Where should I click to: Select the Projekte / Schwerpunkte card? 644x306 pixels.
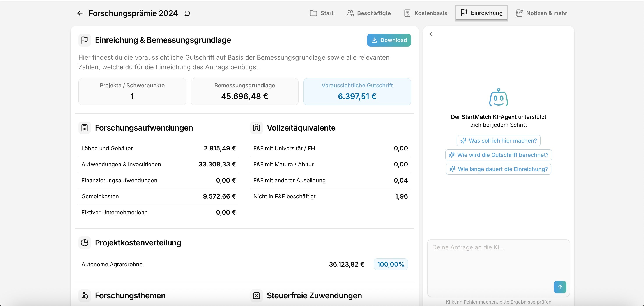tap(132, 92)
